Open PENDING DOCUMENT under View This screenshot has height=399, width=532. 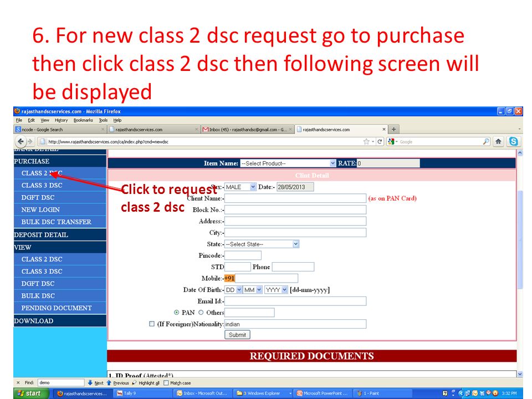click(x=57, y=308)
